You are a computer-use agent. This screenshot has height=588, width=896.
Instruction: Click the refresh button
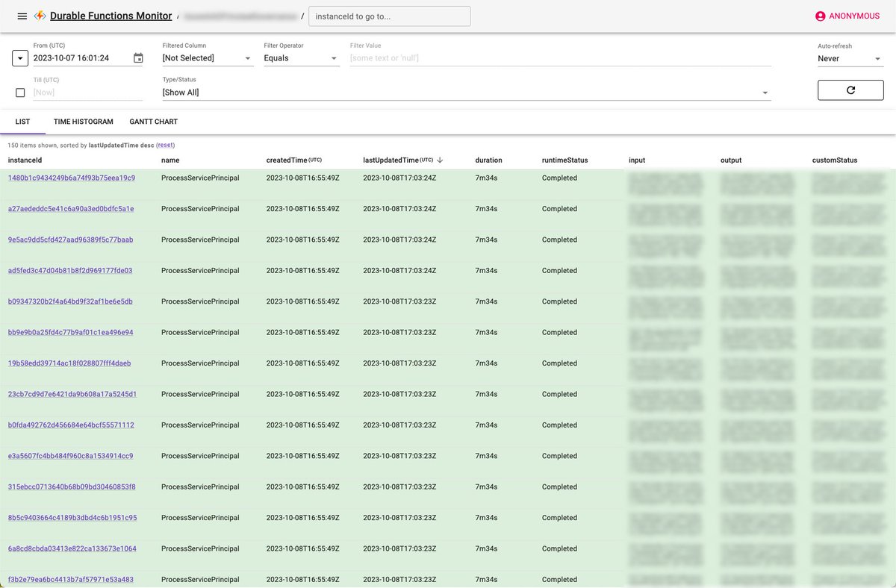850,90
